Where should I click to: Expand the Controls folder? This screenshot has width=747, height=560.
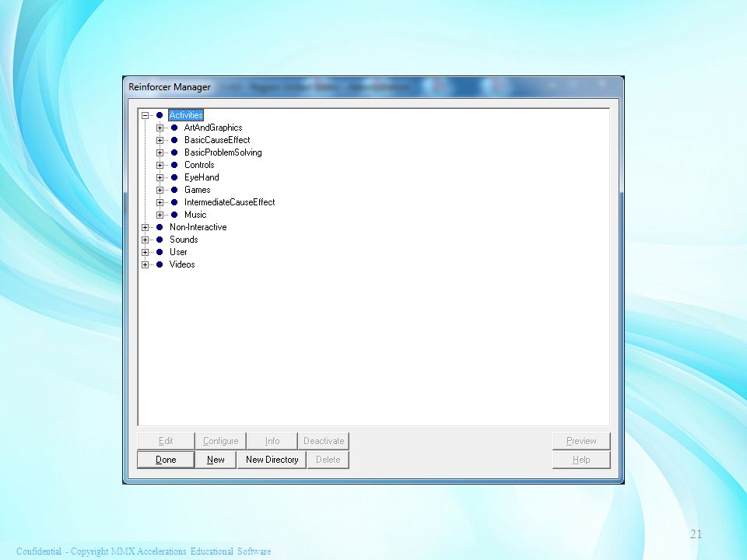(160, 165)
